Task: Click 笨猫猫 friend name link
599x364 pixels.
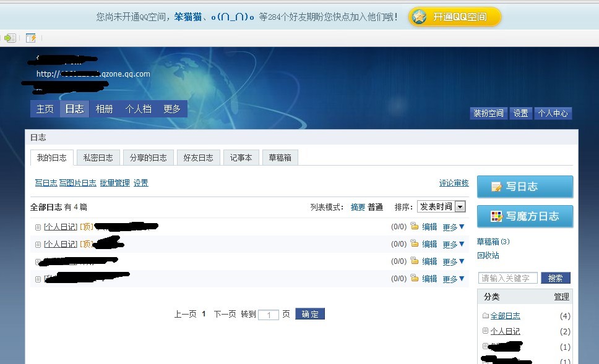Action: click(x=188, y=17)
